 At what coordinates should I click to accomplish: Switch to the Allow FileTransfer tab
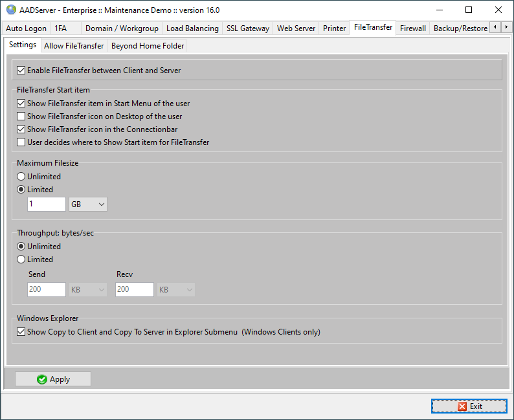tap(74, 46)
